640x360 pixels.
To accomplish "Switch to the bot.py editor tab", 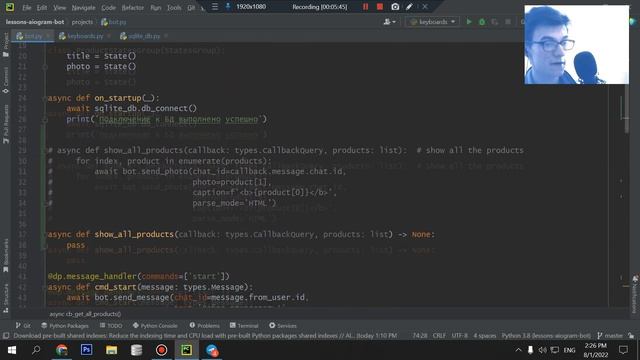I will click(x=33, y=36).
